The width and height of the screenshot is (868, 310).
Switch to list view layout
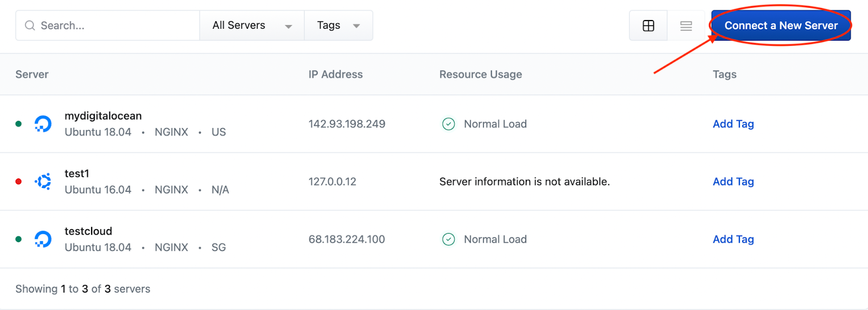[x=686, y=25]
